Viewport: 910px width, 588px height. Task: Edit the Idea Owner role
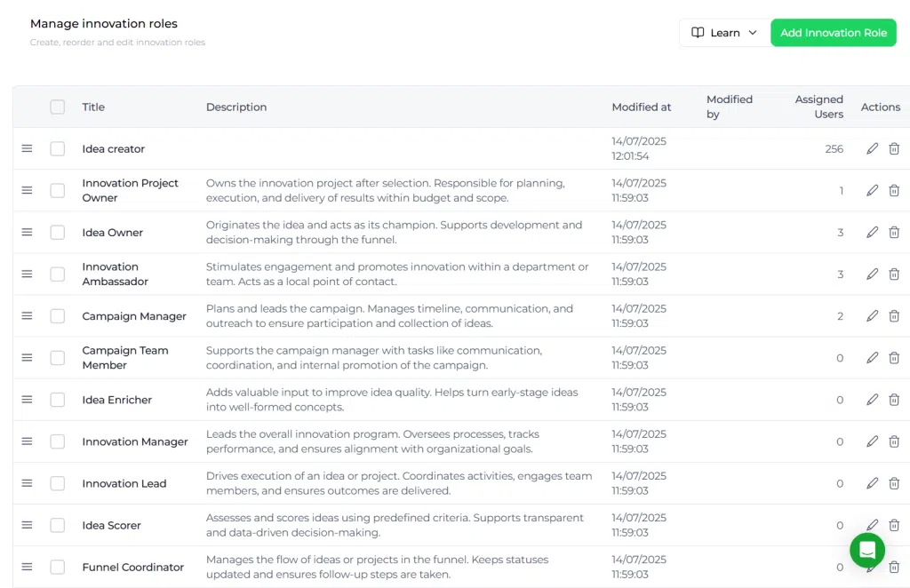coord(873,232)
